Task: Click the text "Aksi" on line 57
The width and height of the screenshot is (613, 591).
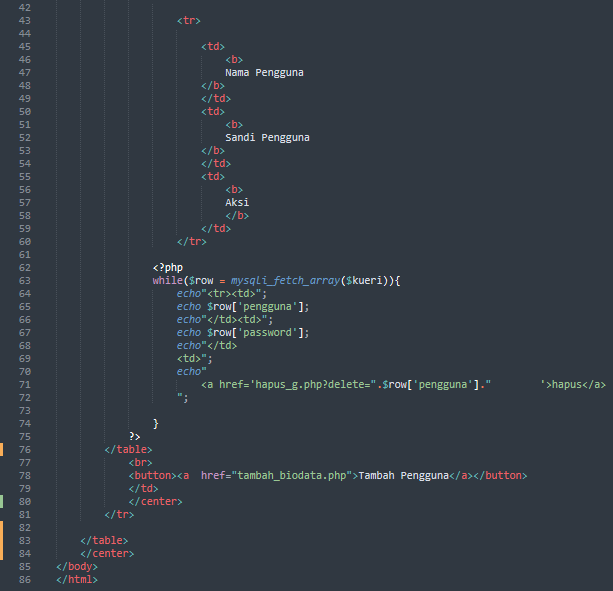Action: click(x=237, y=202)
